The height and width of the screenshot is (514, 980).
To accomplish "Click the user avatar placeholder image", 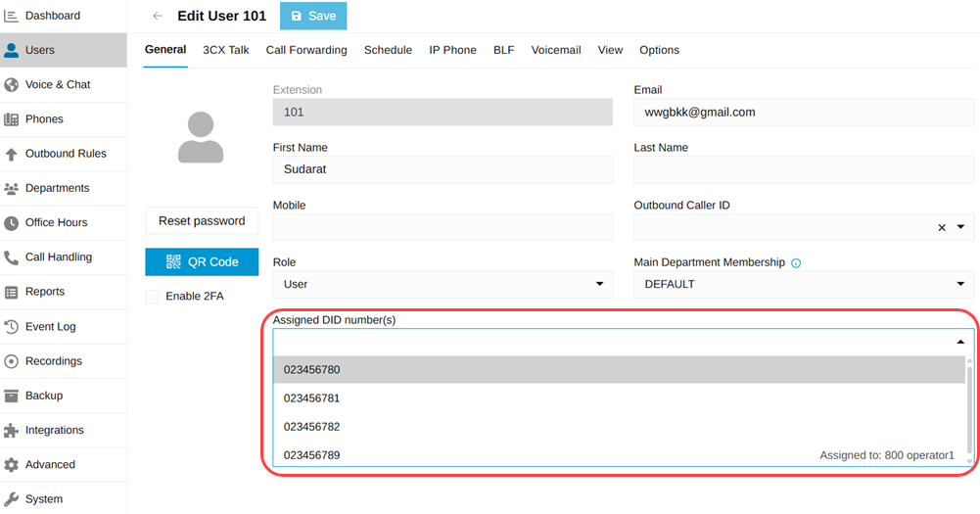I will click(201, 137).
